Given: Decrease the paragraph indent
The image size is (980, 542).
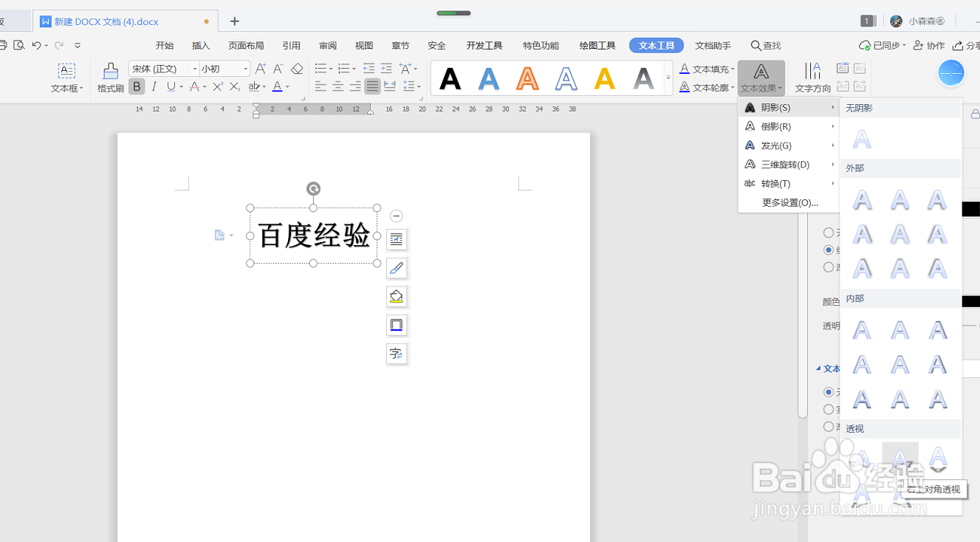Looking at the screenshot, I should [x=369, y=69].
